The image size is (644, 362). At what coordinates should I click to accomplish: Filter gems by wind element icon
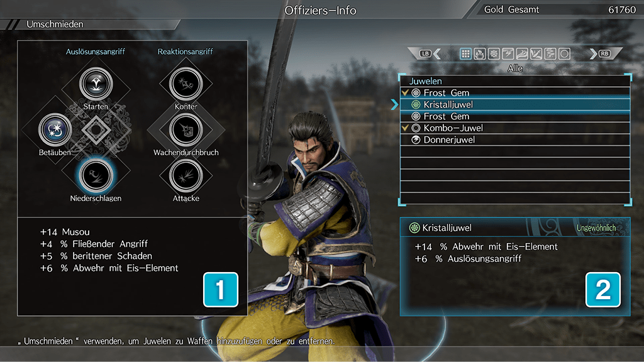[522, 54]
